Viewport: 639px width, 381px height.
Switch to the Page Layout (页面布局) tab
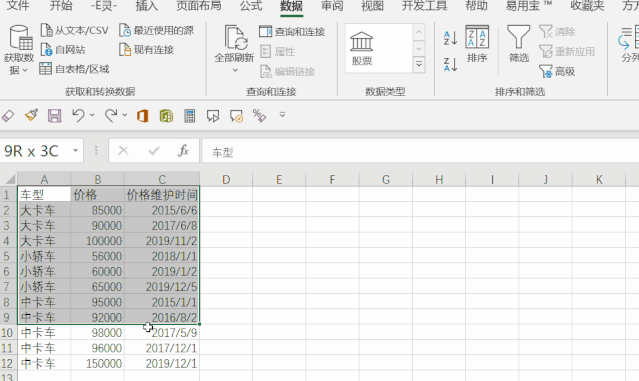click(x=199, y=6)
